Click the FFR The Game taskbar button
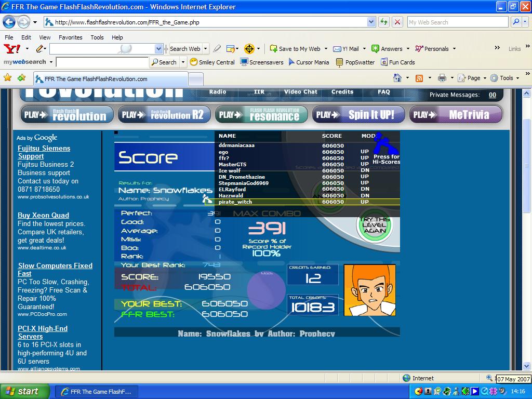The height and width of the screenshot is (399, 532). (x=96, y=392)
